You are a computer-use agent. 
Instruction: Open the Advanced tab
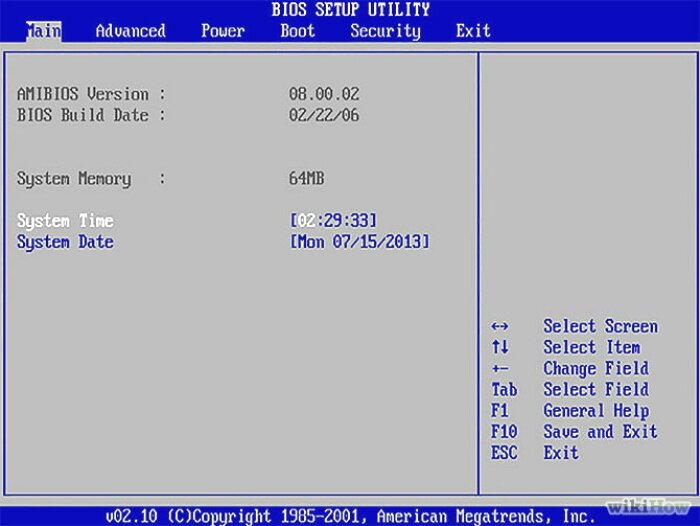pyautogui.click(x=130, y=31)
